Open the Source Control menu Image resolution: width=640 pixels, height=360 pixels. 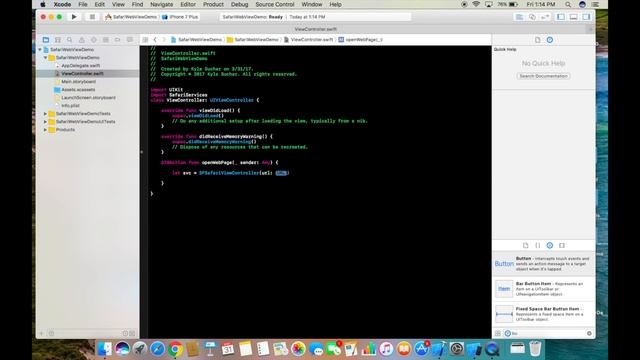(275, 4)
